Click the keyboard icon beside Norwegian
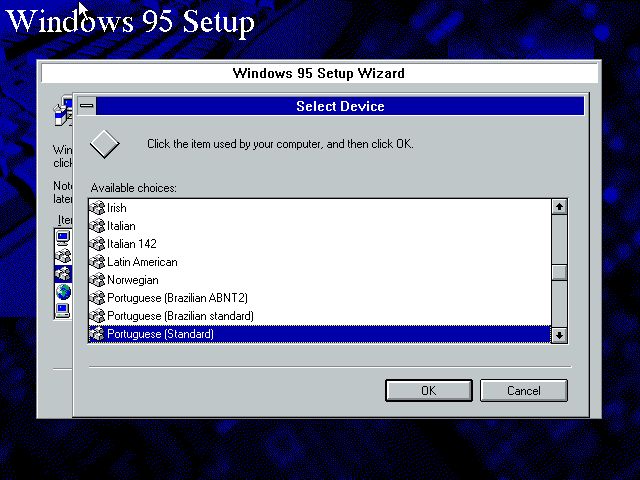Screen dimensions: 640x480 (x=97, y=280)
